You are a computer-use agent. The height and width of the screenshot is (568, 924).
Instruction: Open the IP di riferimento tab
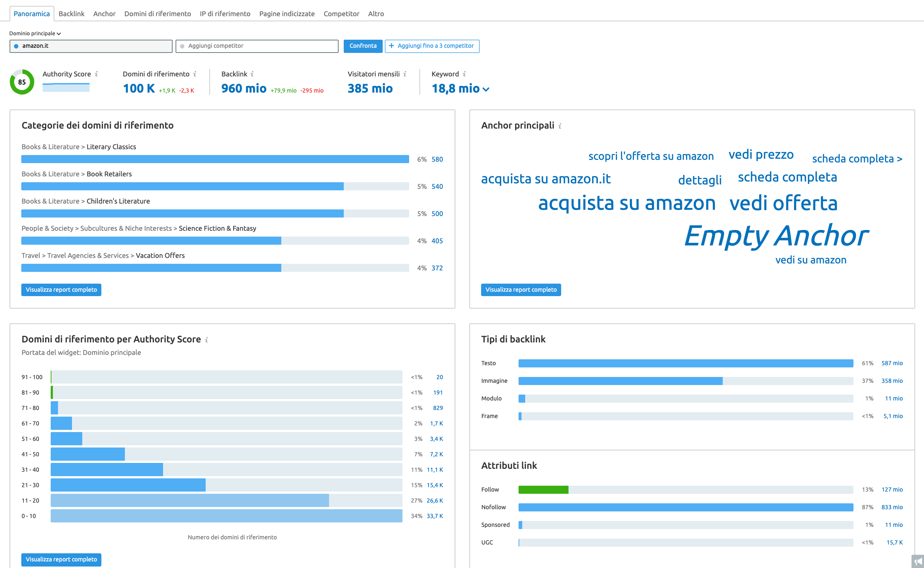pyautogui.click(x=225, y=14)
